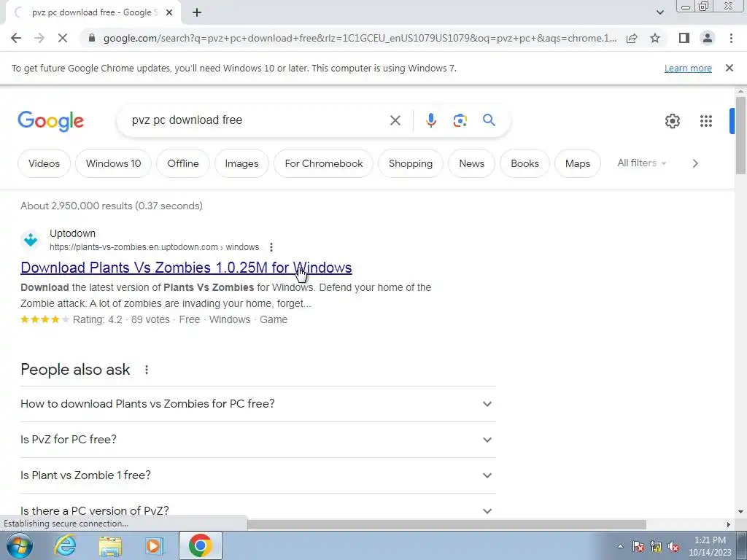747x560 pixels.
Task: Open the taskbar clock showing 1:21 PM
Action: [710, 546]
